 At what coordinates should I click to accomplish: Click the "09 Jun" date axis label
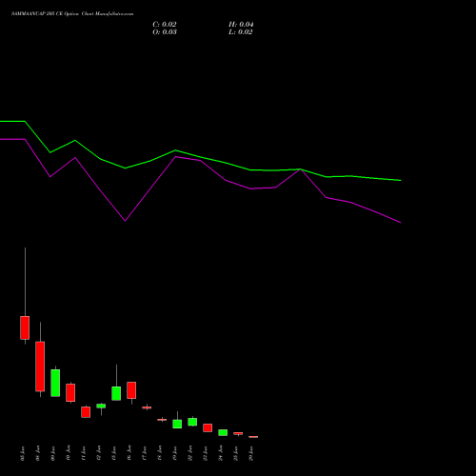pos(53,453)
